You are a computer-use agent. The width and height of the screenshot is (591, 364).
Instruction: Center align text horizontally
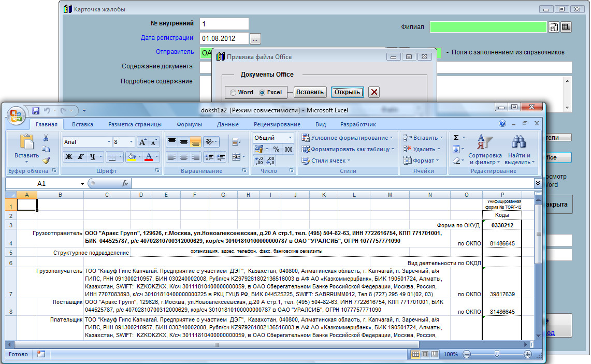click(183, 156)
